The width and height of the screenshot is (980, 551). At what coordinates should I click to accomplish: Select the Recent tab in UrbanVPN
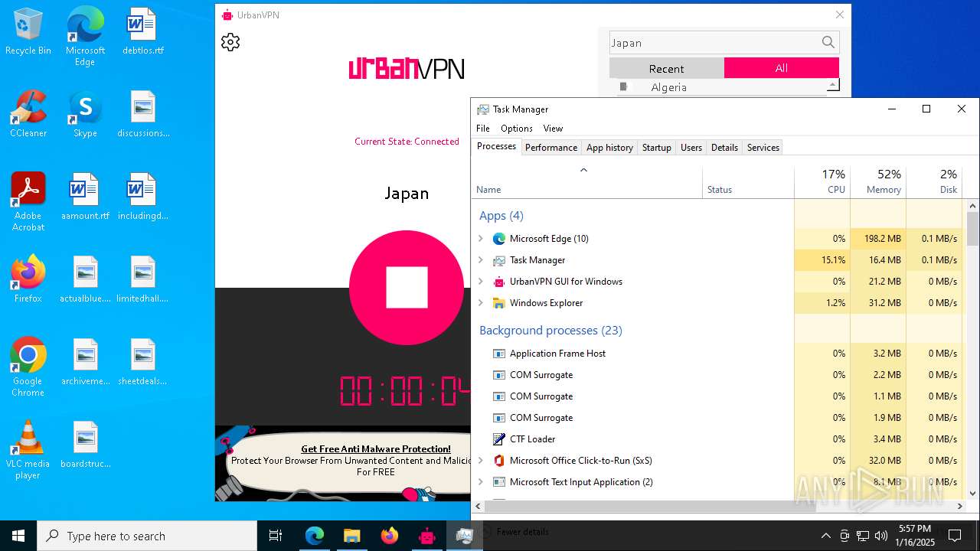point(667,68)
